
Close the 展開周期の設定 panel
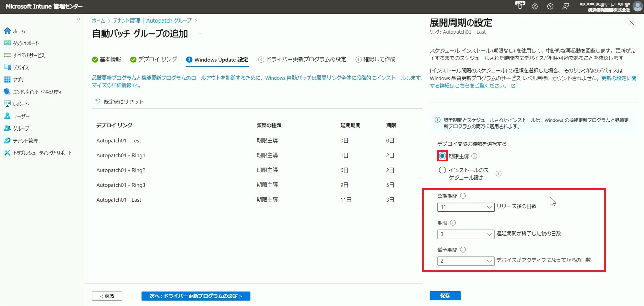[x=632, y=23]
